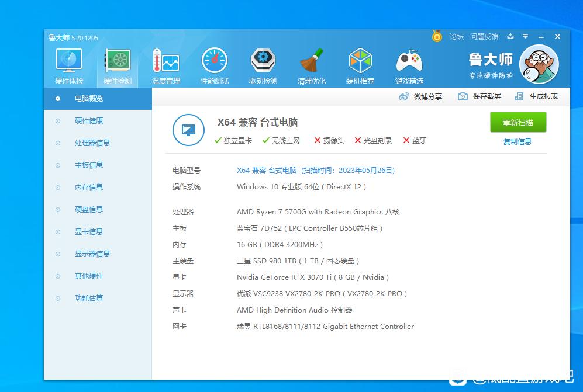Open 问题反馈 feedback link
Viewport: 583px width, 392px height.
(x=484, y=36)
